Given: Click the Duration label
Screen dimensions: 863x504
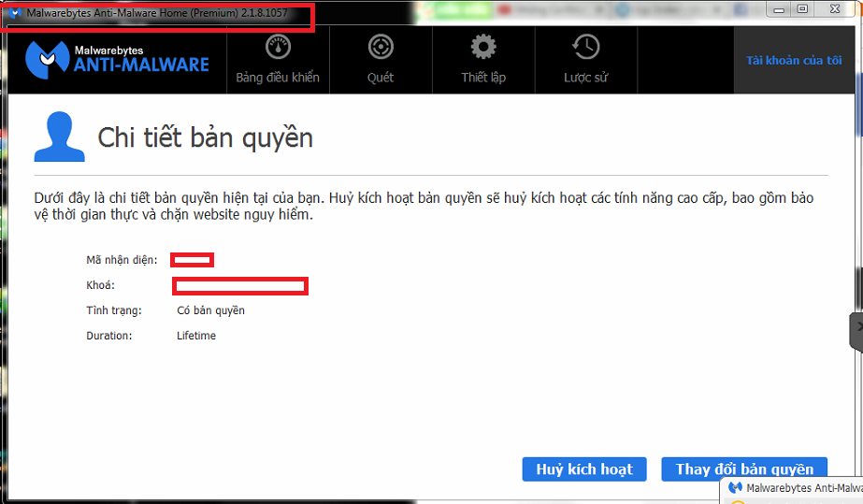Looking at the screenshot, I should [109, 336].
